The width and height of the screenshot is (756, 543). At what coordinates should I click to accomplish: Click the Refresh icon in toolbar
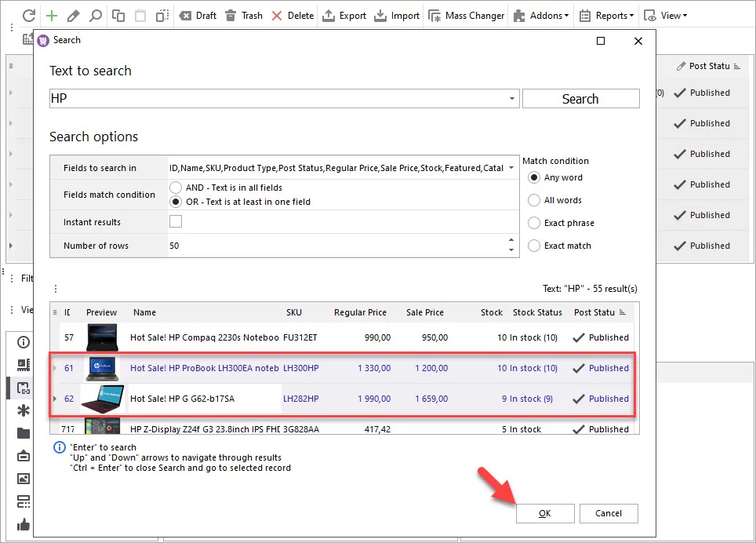tap(29, 16)
